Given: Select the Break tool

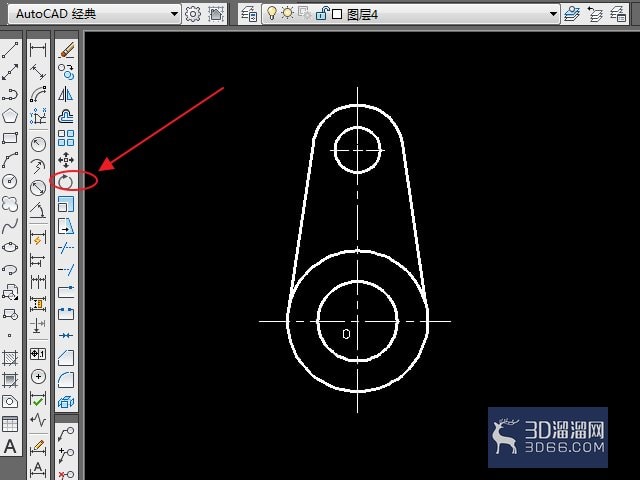Looking at the screenshot, I should coord(66,313).
